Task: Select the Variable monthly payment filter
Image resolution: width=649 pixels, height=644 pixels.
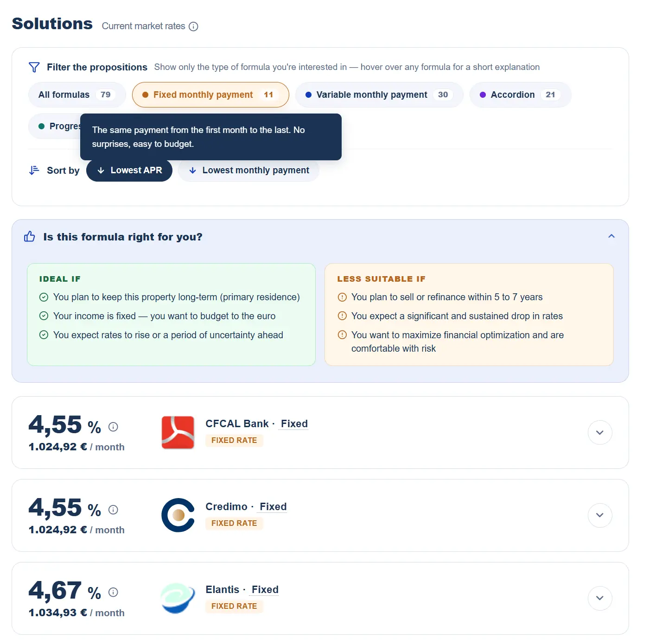Action: coord(379,95)
